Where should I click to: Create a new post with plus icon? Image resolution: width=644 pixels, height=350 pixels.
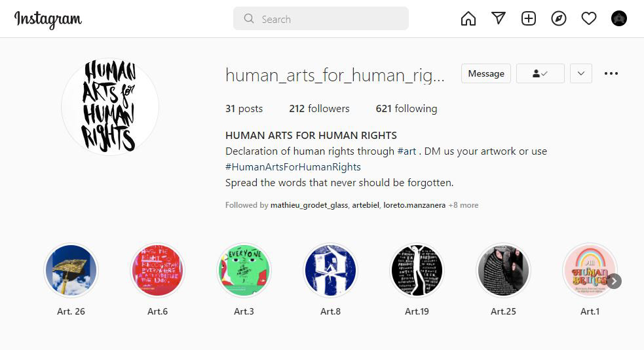pyautogui.click(x=529, y=19)
